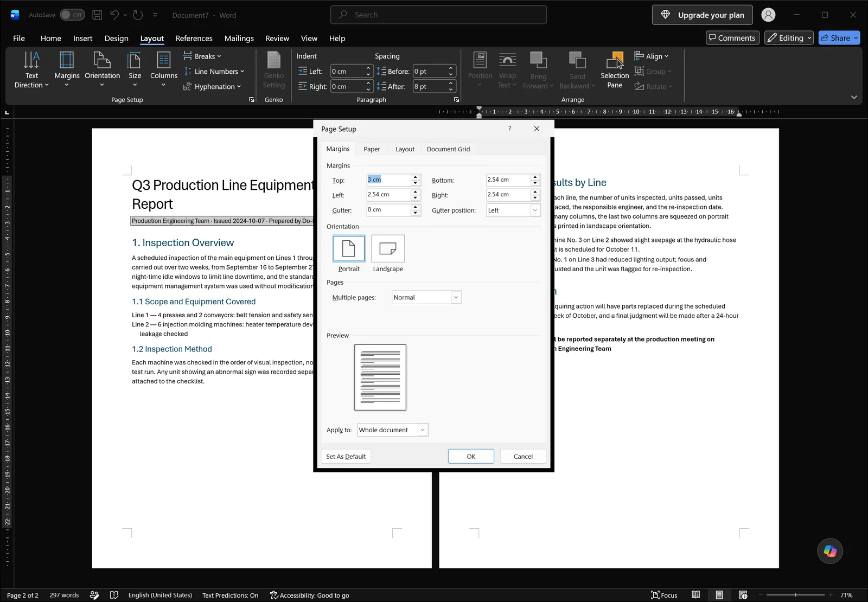Switch to the Review ribbon tab
Screen dimensions: 868x602
[x=277, y=39]
